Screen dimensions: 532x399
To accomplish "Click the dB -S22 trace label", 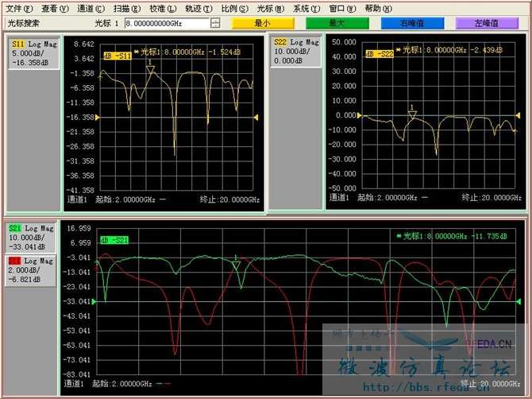I will (x=380, y=54).
